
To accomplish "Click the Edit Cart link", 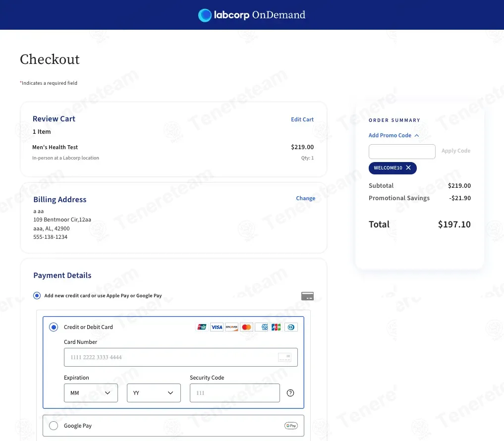I will 302,119.
